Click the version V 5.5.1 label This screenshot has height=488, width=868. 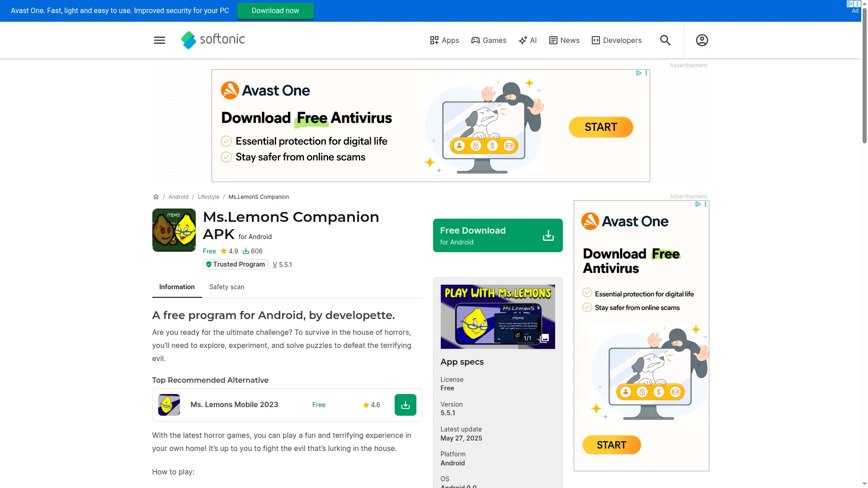coord(282,265)
